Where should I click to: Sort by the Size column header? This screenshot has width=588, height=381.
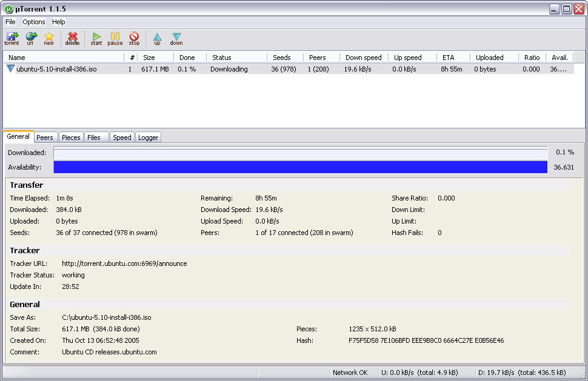(x=156, y=58)
